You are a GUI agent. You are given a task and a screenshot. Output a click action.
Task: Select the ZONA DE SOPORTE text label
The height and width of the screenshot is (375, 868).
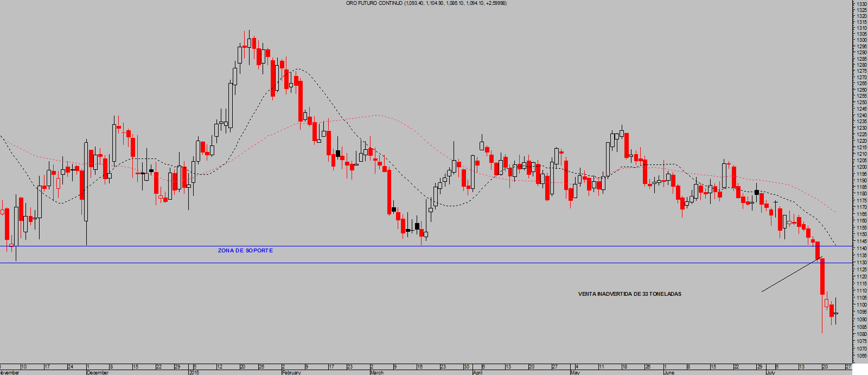coord(245,251)
